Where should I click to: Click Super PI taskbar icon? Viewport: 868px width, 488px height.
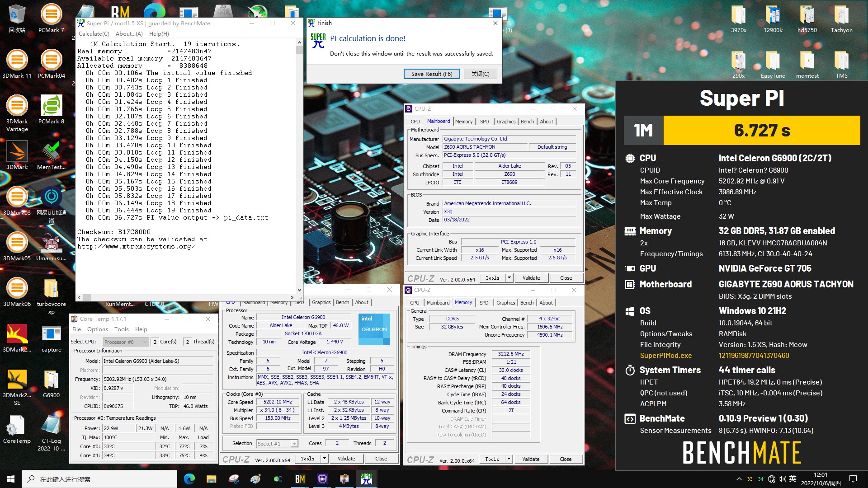coord(367,479)
